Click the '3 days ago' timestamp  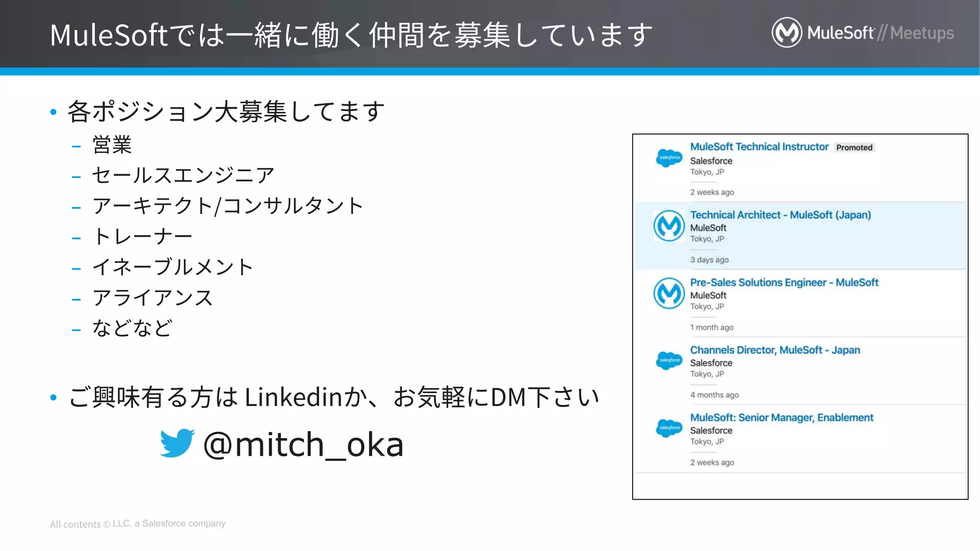(709, 260)
